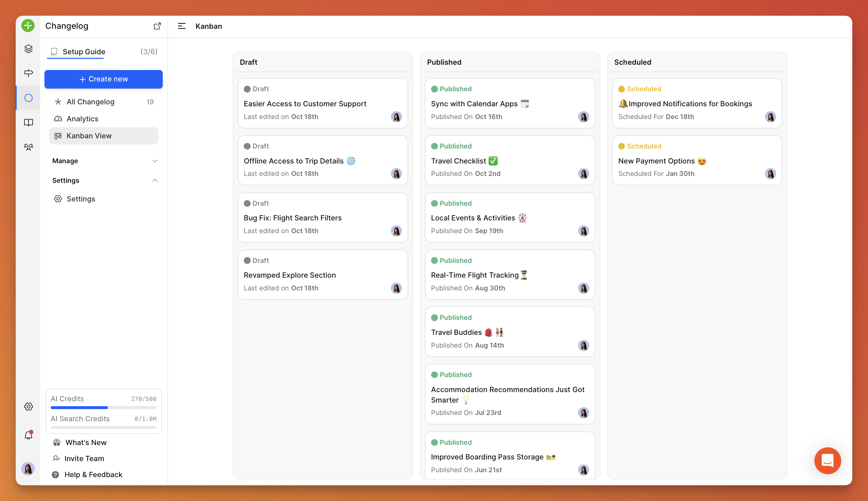Click author avatar on New Payment Options card

tap(770, 174)
